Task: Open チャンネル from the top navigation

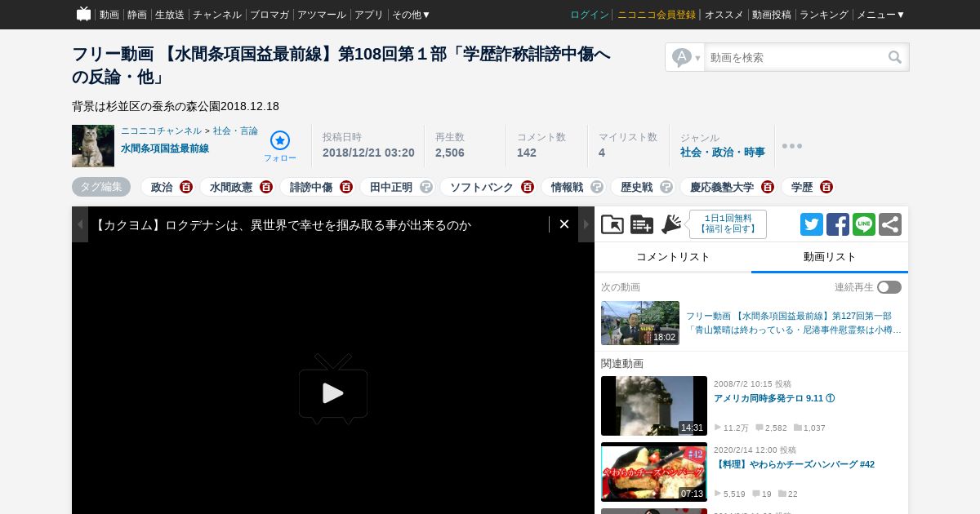Action: (217, 15)
